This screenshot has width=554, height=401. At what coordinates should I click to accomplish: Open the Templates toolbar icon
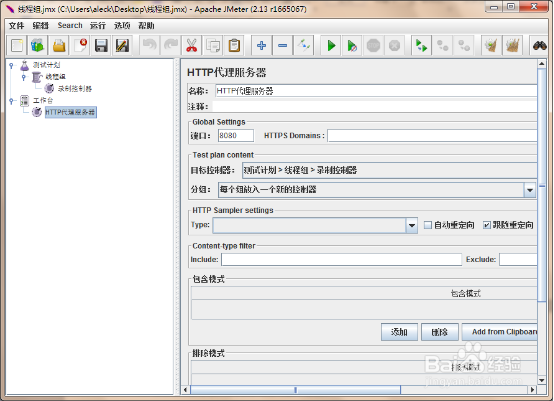(37, 46)
